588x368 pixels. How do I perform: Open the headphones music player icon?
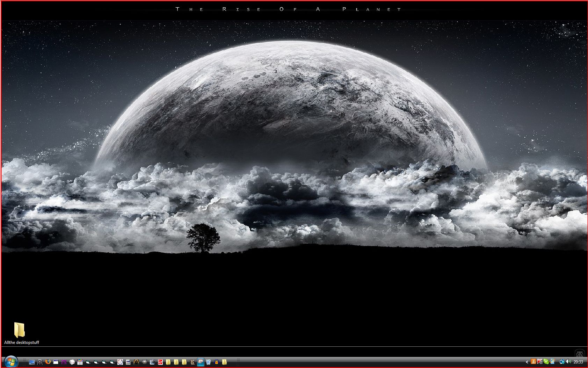217,362
